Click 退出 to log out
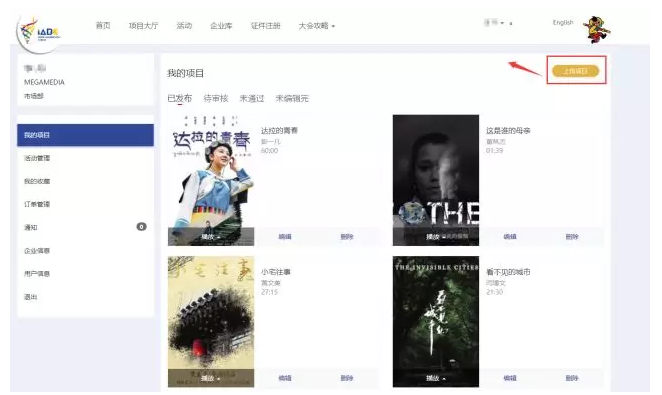Image resolution: width=662 pixels, height=395 pixels. [85, 297]
